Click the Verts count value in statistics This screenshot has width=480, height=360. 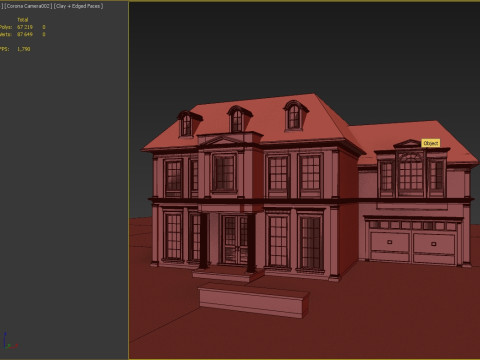25,34
